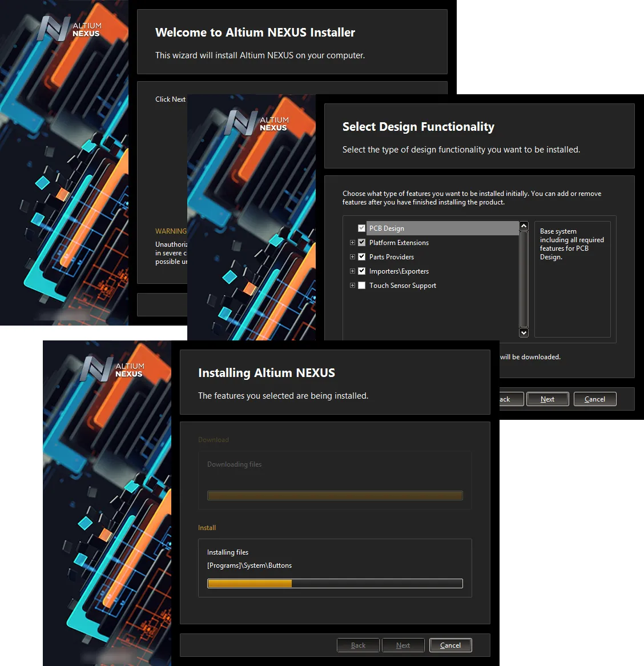Viewport: 644px width, 666px height.
Task: Click the "WARNING" label in the Welcome window
Action: tap(171, 231)
